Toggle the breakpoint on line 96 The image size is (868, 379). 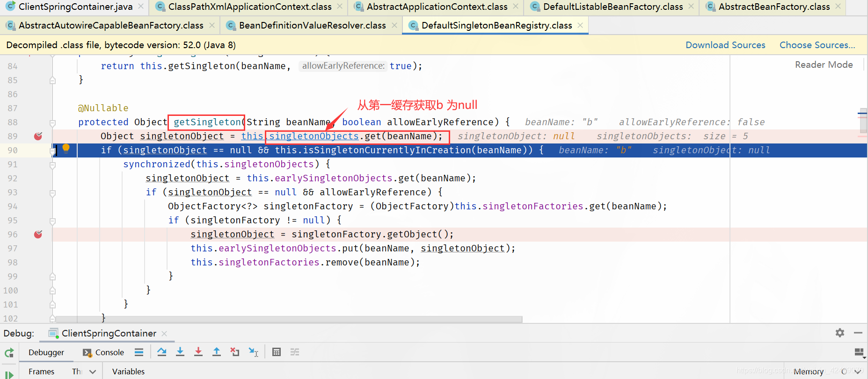pyautogui.click(x=38, y=234)
